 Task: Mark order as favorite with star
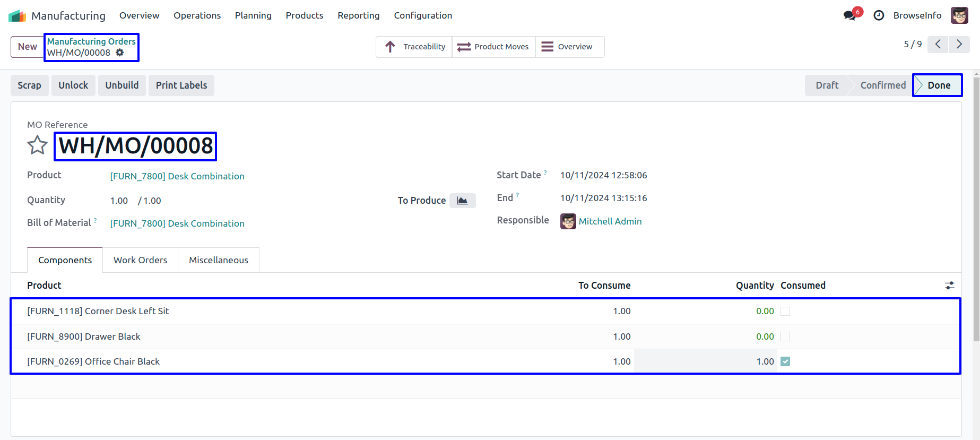point(37,145)
